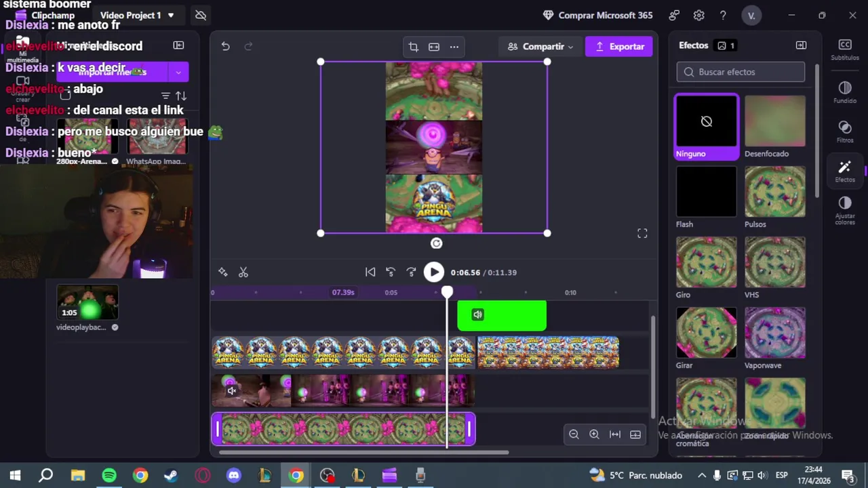The height and width of the screenshot is (488, 868).
Task: Click the timeline playhead marker
Action: pos(447,291)
